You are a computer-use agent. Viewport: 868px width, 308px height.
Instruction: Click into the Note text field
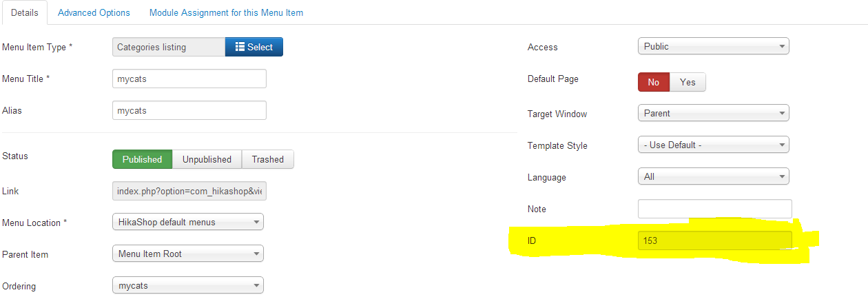click(x=714, y=209)
